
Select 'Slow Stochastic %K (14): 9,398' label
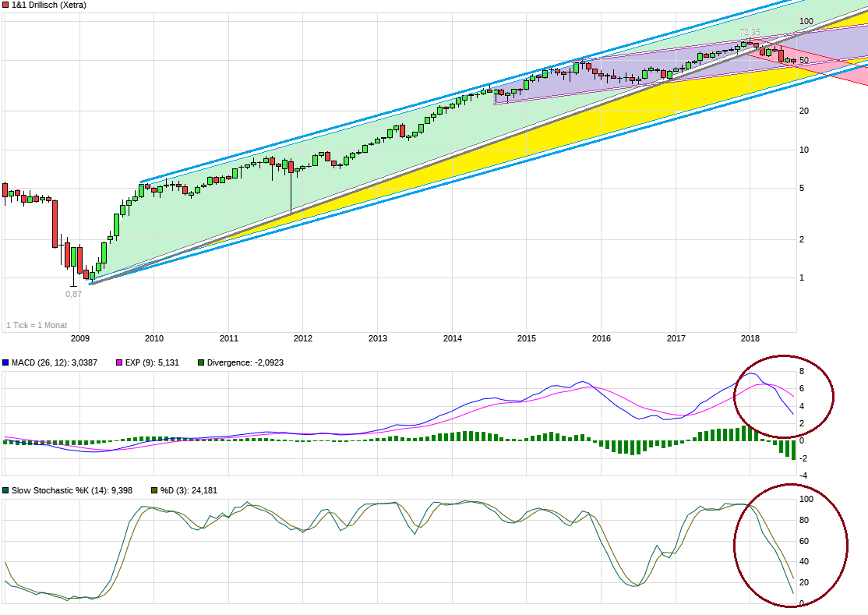pos(72,490)
